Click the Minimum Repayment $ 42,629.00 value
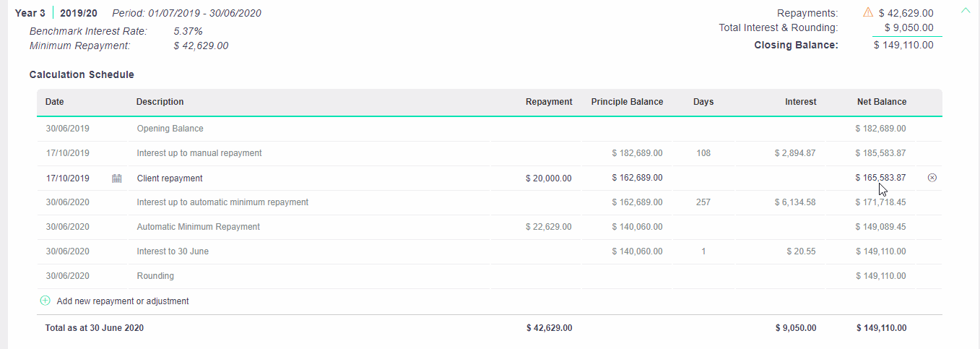The width and height of the screenshot is (980, 349). [201, 46]
